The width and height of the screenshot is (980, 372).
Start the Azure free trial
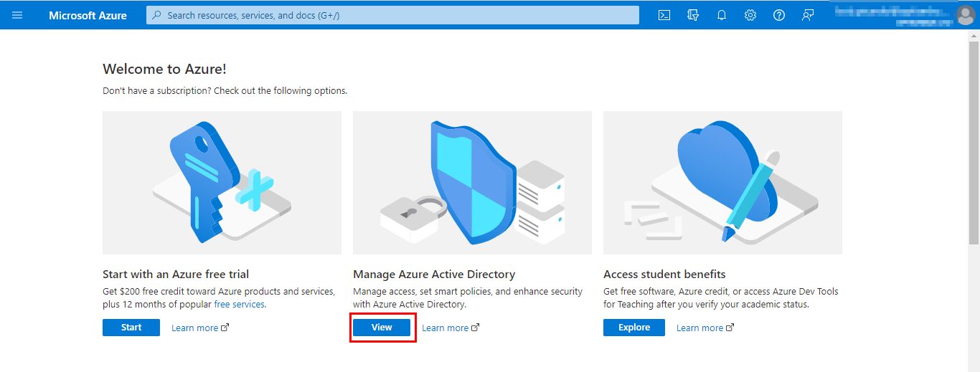[x=131, y=328]
